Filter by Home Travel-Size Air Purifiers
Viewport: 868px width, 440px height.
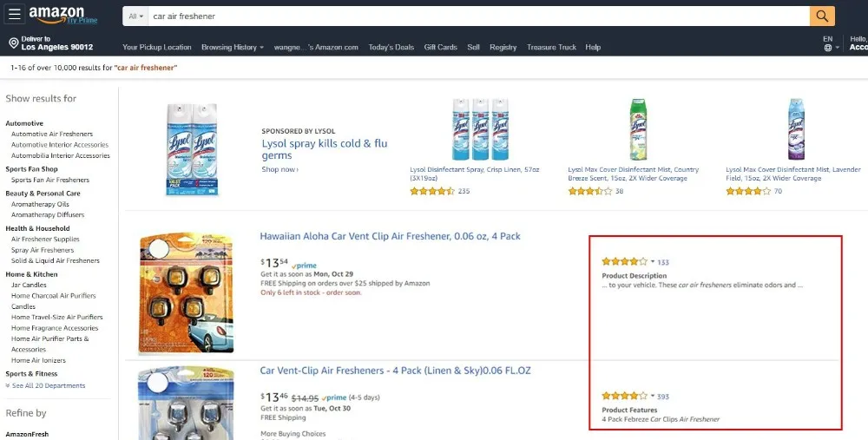57,317
